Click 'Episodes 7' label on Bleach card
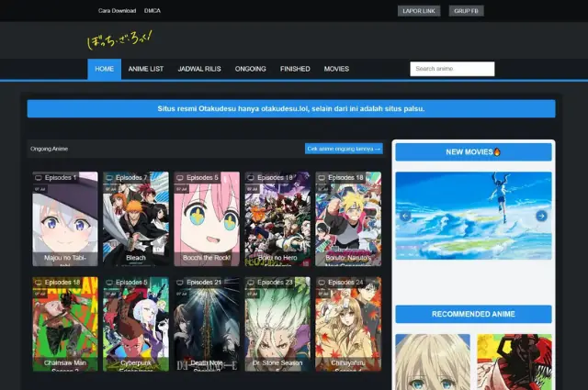 pos(131,178)
